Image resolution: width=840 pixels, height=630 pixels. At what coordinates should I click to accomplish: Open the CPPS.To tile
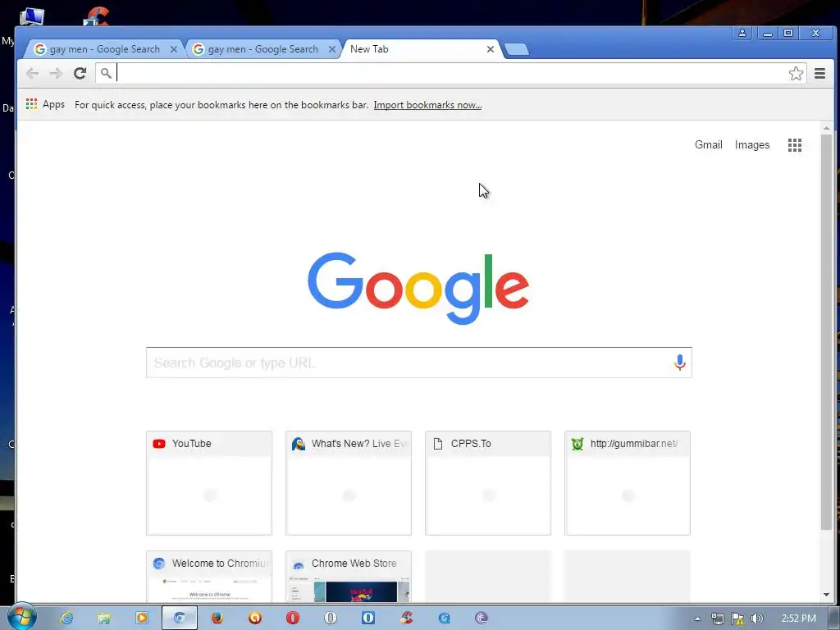coord(487,482)
